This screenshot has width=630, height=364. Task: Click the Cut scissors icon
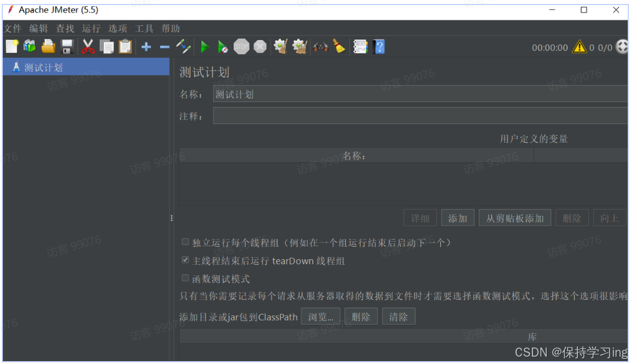[87, 46]
